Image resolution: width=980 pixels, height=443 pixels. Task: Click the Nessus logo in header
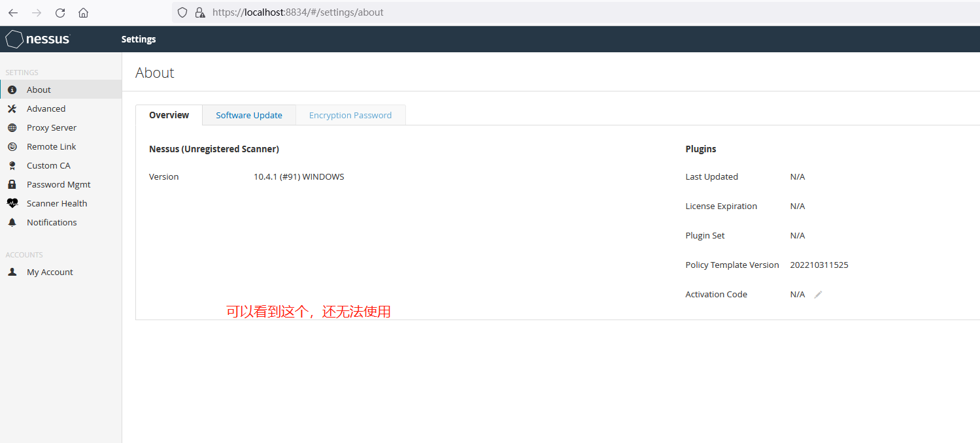coord(38,39)
